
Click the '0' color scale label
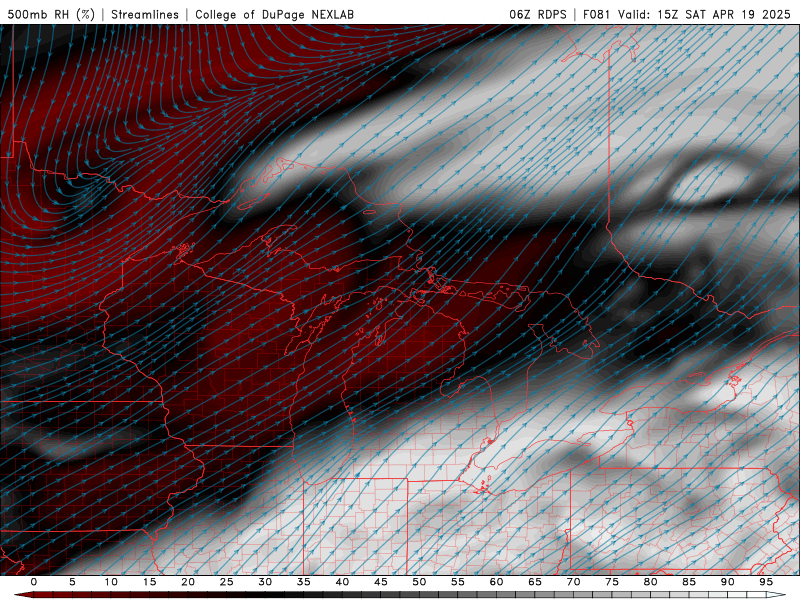point(34,582)
